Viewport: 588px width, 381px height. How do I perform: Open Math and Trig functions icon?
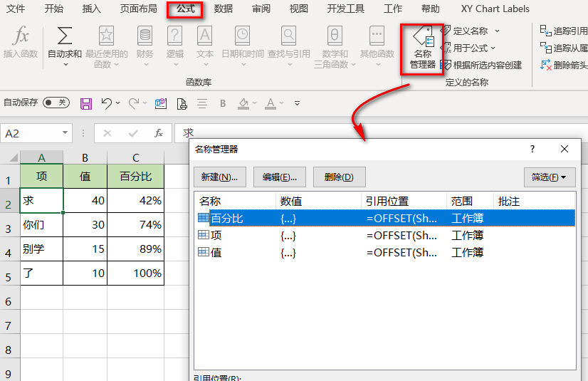335,36
